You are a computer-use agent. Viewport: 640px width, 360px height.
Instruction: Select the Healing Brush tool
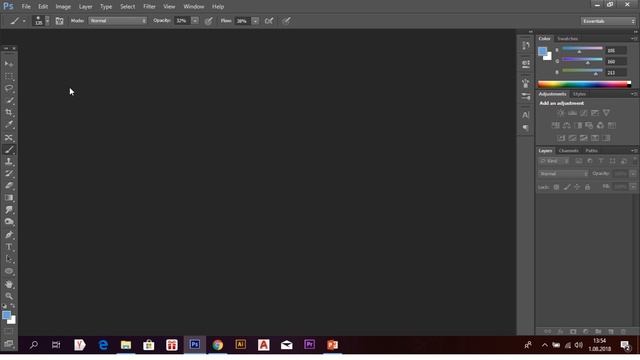pos(9,138)
